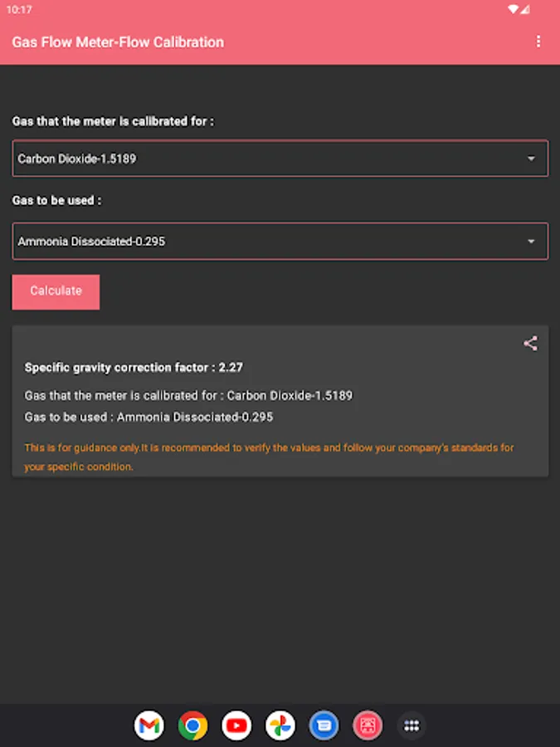Launch Google Photos from the dock
The image size is (560, 747).
[280, 725]
